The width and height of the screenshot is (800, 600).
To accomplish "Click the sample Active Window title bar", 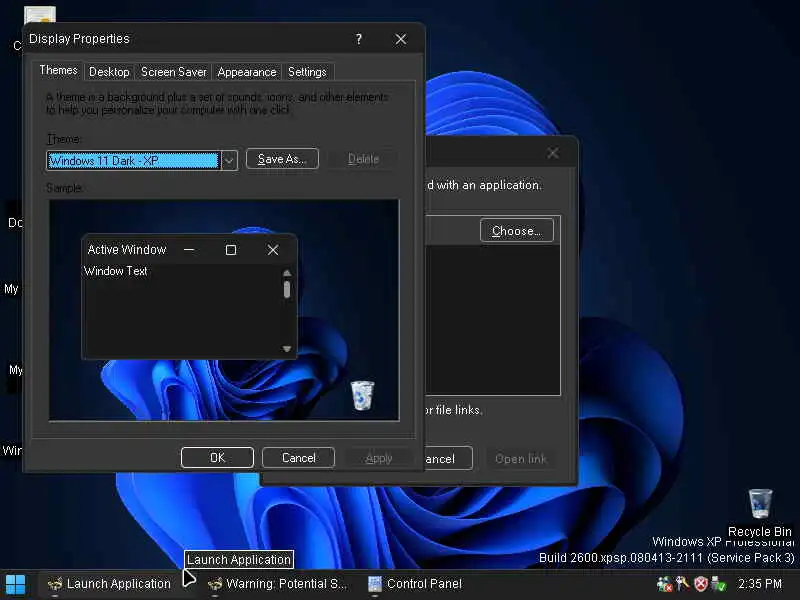I will [189, 249].
